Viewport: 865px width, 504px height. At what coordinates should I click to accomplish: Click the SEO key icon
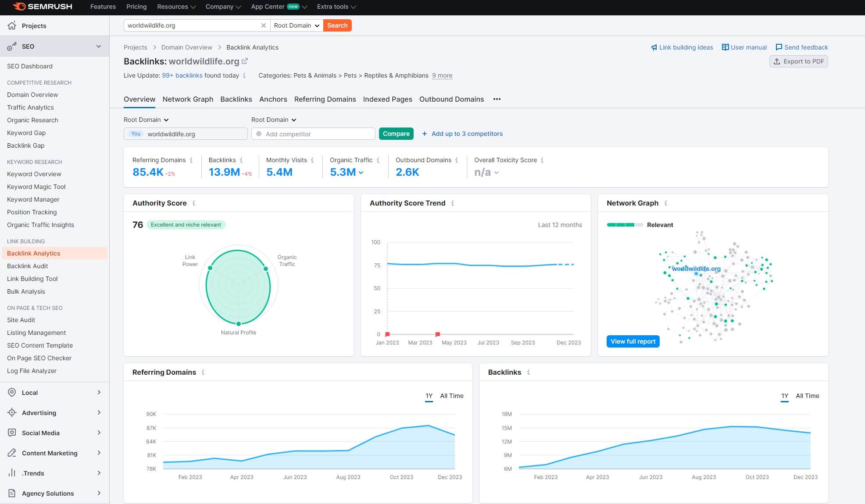(12, 46)
